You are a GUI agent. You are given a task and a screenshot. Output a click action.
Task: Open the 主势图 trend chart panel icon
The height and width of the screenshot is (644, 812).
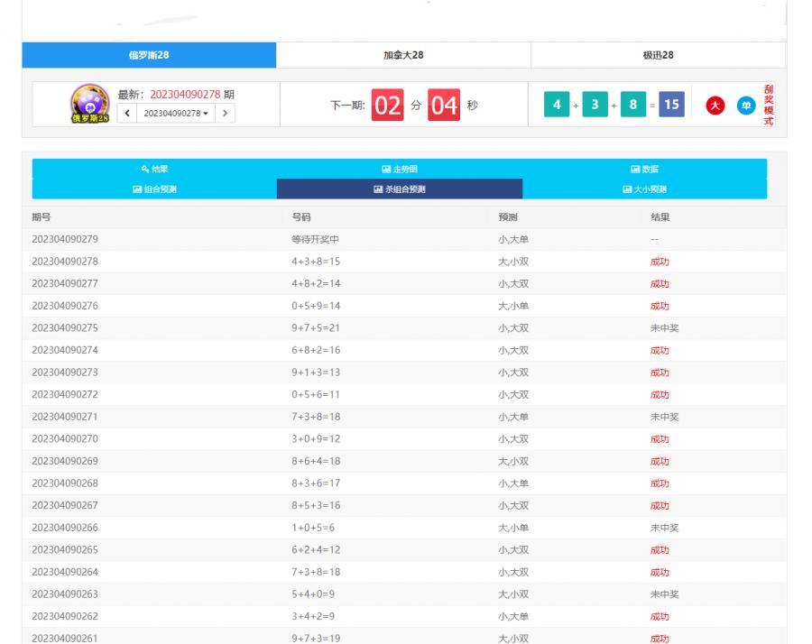383,169
